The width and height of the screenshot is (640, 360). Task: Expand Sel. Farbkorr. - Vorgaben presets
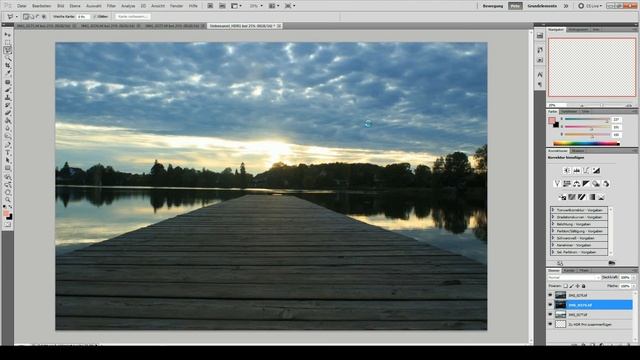pos(553,252)
